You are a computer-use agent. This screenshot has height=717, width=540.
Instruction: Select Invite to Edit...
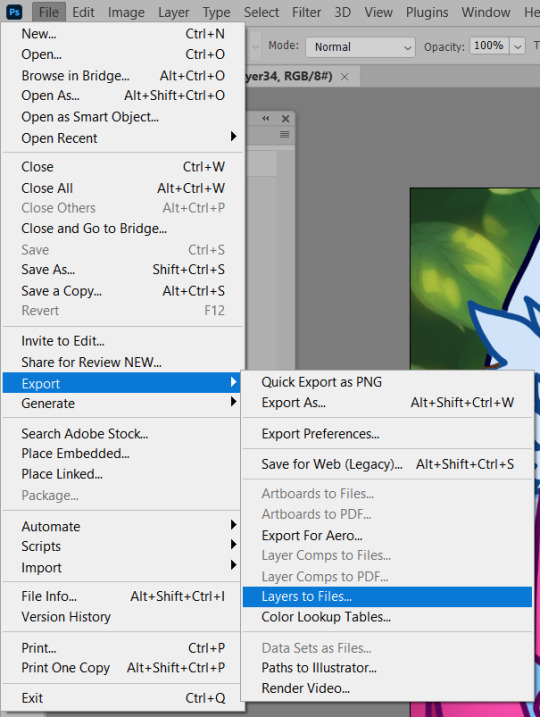[123, 341]
